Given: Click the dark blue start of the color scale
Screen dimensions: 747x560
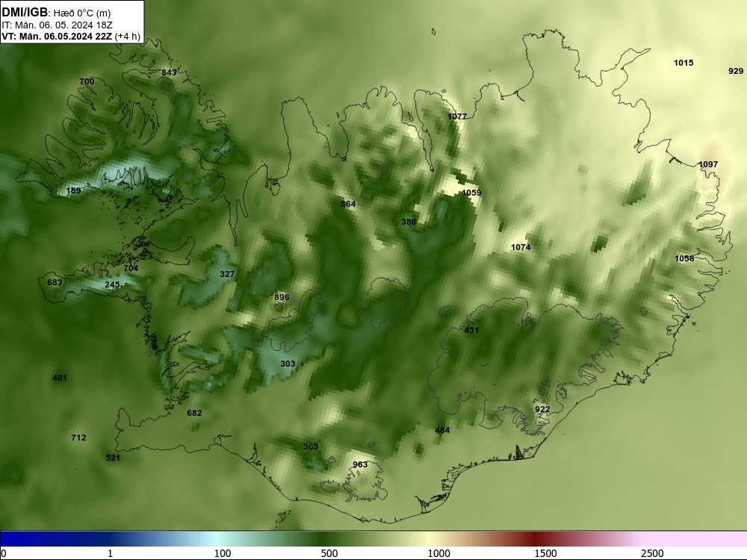Looking at the screenshot, I should 28,538.
